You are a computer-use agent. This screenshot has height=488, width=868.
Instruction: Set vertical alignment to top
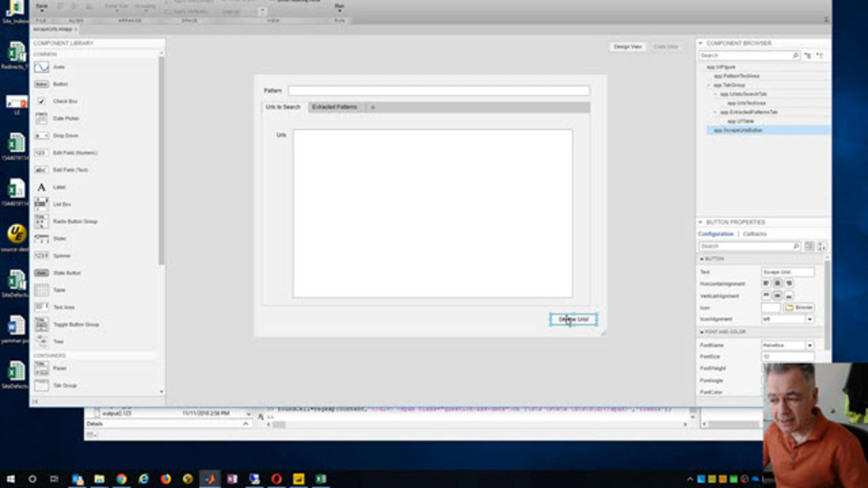pos(766,296)
